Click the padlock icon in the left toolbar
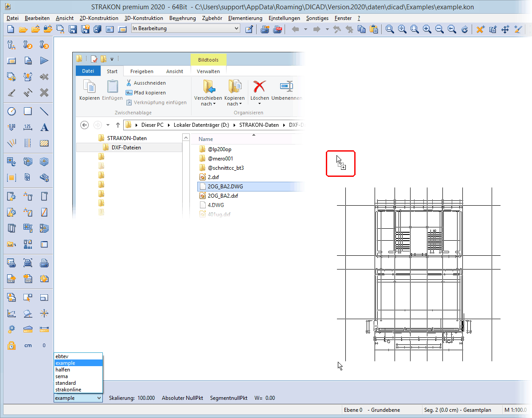Viewport: 532px width, 418px height. [x=12, y=345]
